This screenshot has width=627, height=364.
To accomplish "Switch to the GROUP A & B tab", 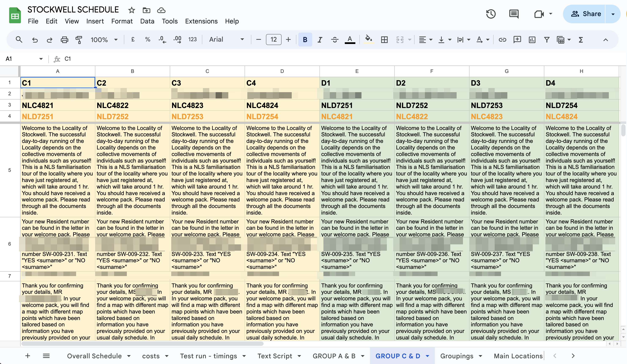I will click(x=334, y=356).
